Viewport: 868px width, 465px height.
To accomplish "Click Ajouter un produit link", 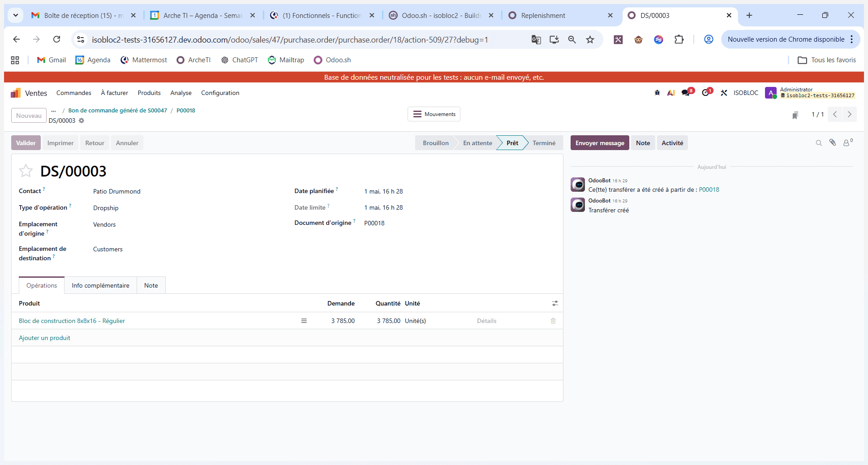I will click(44, 338).
